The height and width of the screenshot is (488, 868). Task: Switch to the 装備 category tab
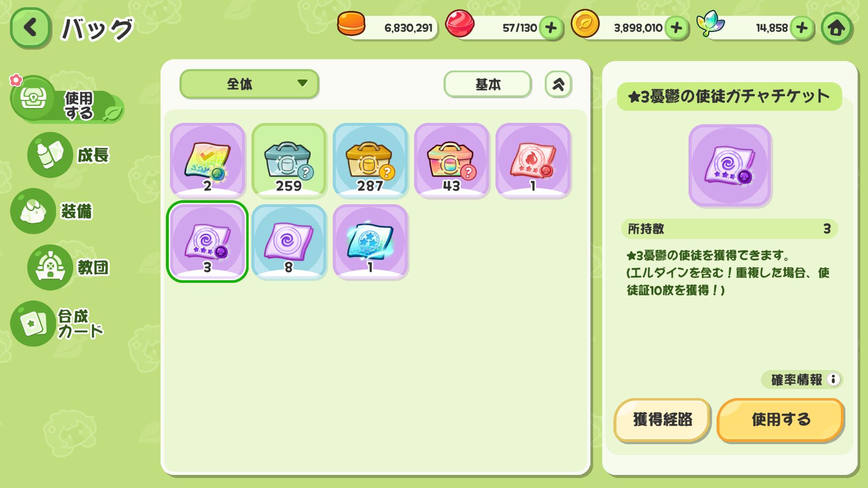[53, 211]
